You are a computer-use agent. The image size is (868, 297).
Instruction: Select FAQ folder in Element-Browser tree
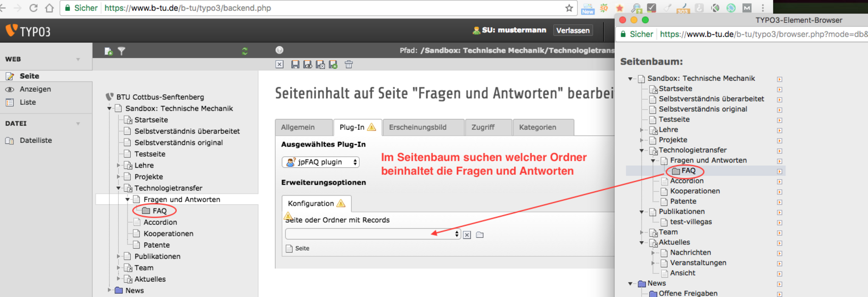[x=688, y=170]
